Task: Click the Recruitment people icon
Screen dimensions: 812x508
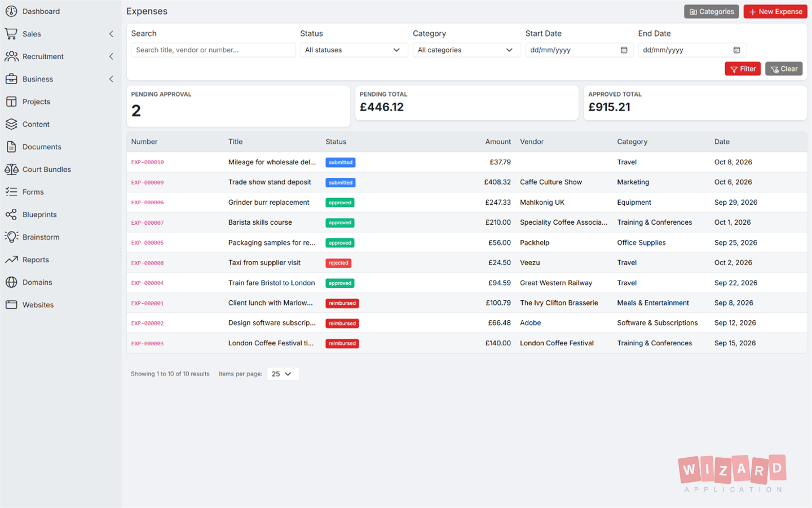Action: 11,56
